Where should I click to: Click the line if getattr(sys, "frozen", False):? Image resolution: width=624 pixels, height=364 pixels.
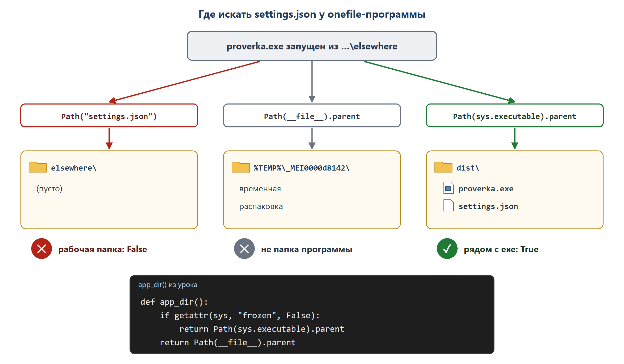(x=240, y=315)
